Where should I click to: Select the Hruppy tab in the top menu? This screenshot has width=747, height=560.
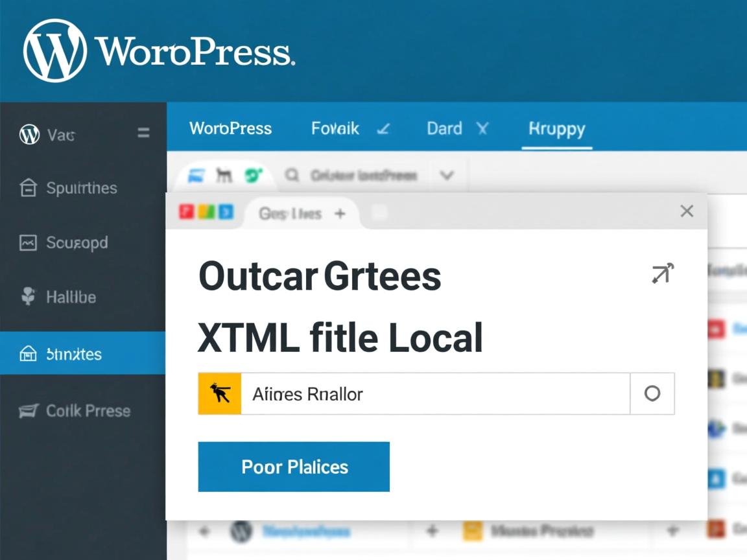(x=556, y=129)
